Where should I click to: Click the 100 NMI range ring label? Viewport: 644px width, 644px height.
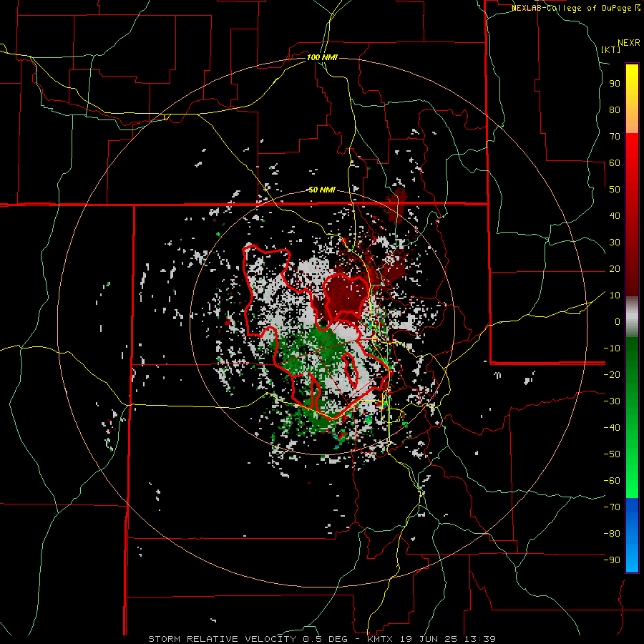coord(322,57)
